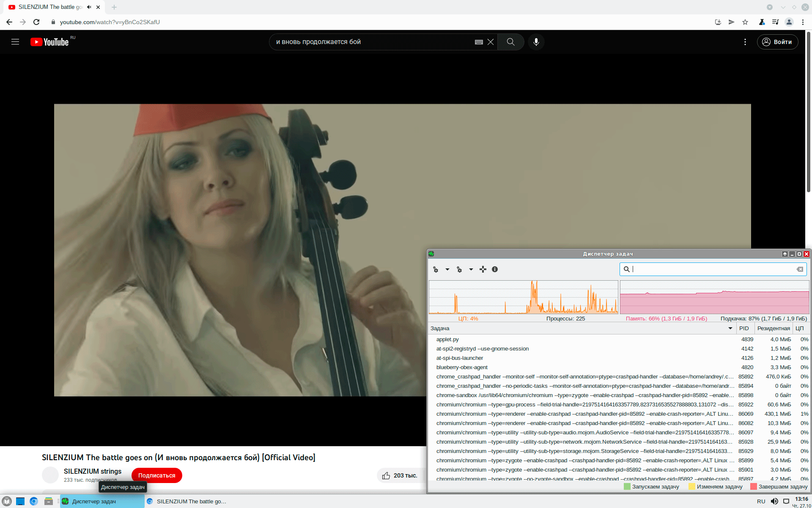Toggle keep-above button on Task Manager titlebar

(785, 254)
